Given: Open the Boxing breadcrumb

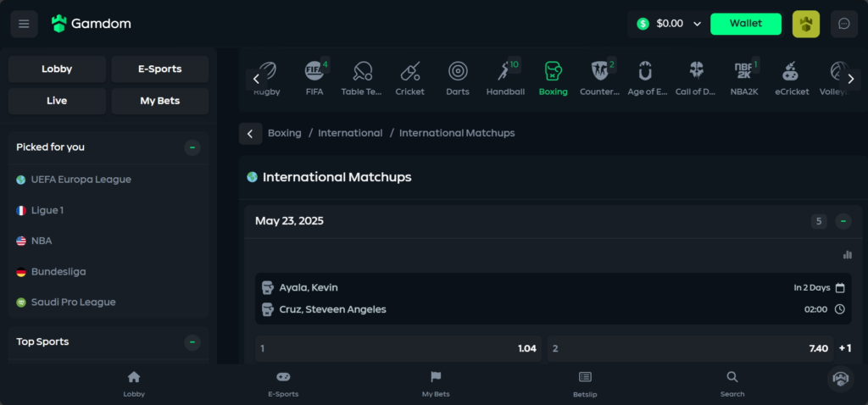Looking at the screenshot, I should coord(285,133).
